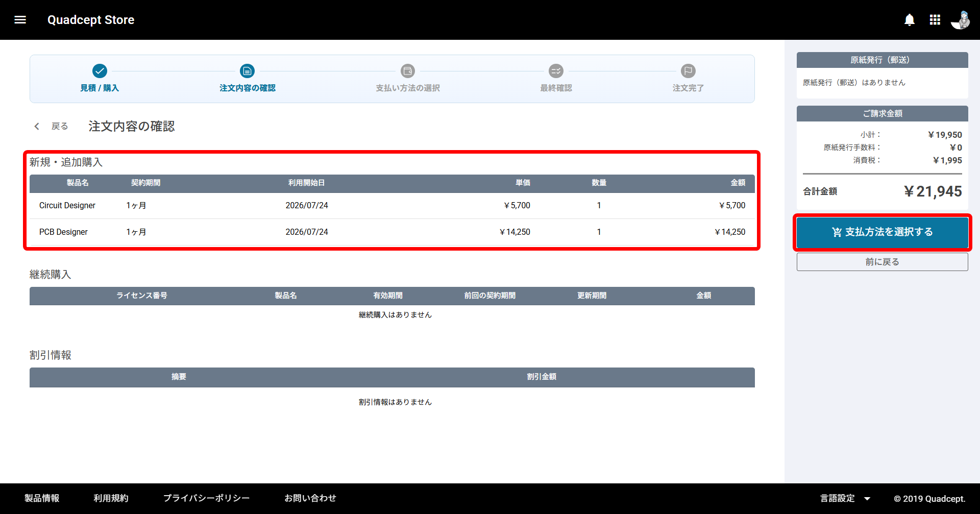
Task: Open the notifications bell
Action: click(910, 20)
